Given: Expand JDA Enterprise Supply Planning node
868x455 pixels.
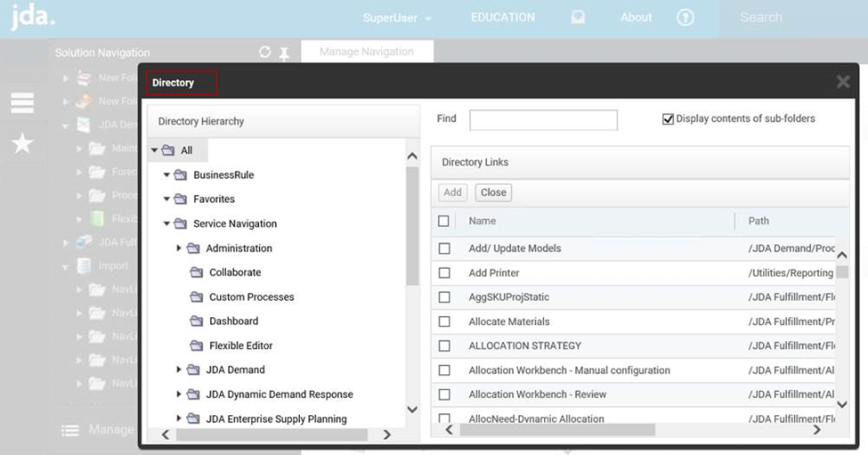Looking at the screenshot, I should point(179,418).
